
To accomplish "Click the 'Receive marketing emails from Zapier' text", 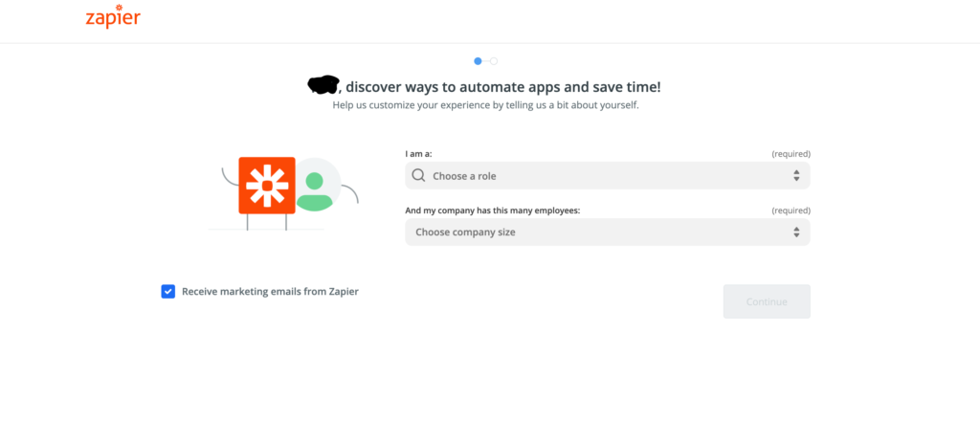I will tap(270, 291).
